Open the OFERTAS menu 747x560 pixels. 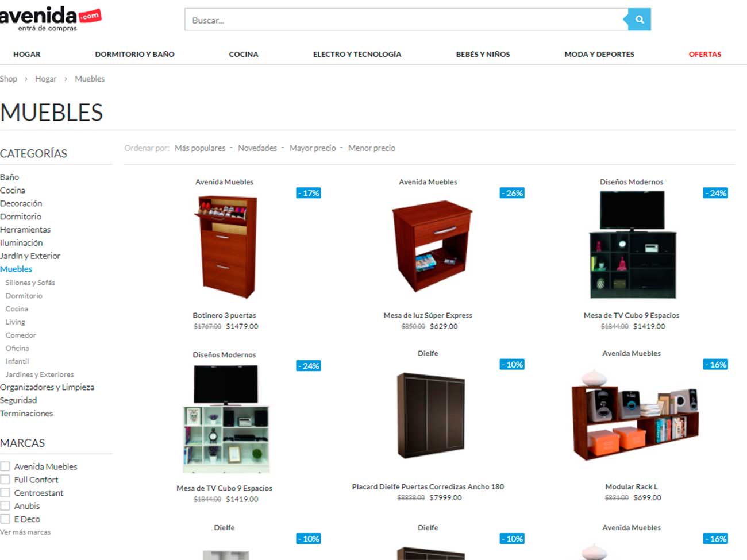click(x=704, y=54)
